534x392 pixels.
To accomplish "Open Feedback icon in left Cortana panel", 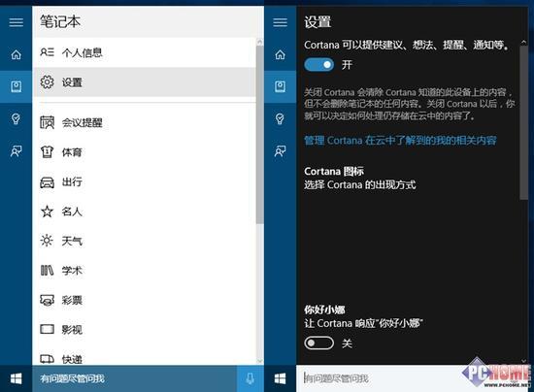I will click(x=16, y=150).
